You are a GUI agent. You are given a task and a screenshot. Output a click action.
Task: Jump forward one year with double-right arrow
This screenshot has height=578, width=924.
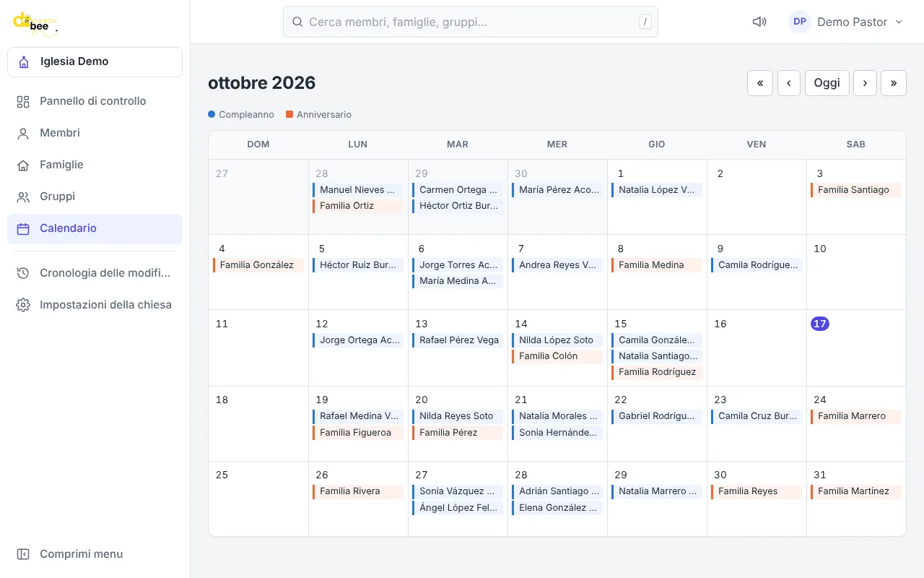[x=894, y=83]
